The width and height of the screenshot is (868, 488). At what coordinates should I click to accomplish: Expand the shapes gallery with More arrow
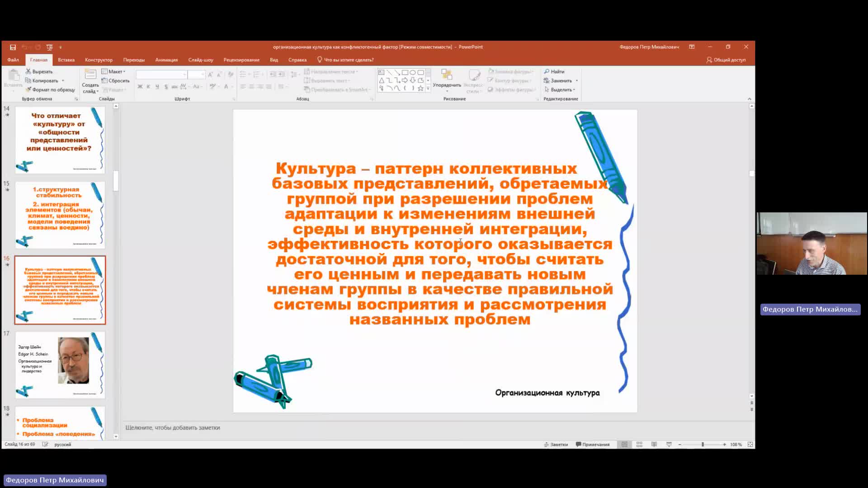click(x=428, y=89)
